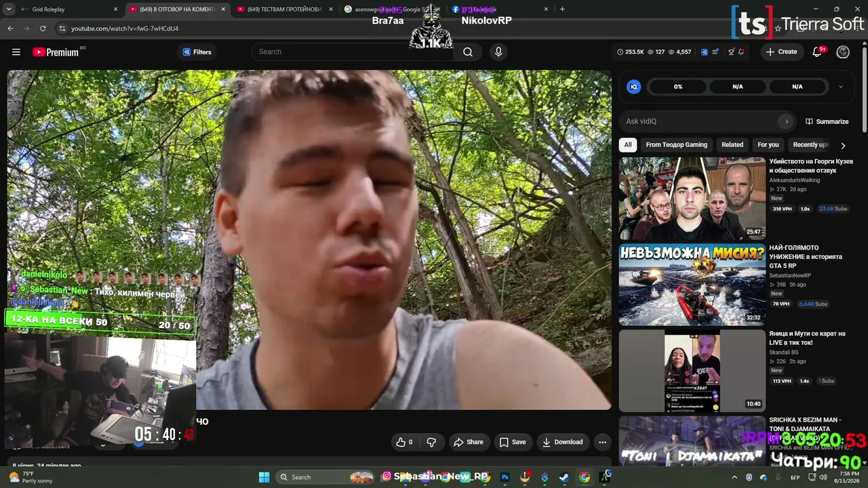Open the YouTube guide hamburger menu
Screen dimensions: 868x488
(16, 52)
